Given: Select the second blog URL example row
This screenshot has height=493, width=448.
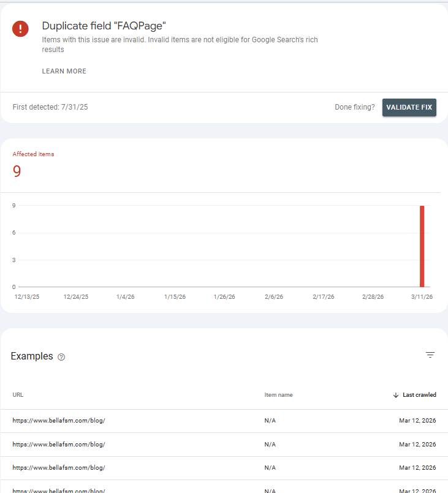Looking at the screenshot, I should pyautogui.click(x=59, y=444).
